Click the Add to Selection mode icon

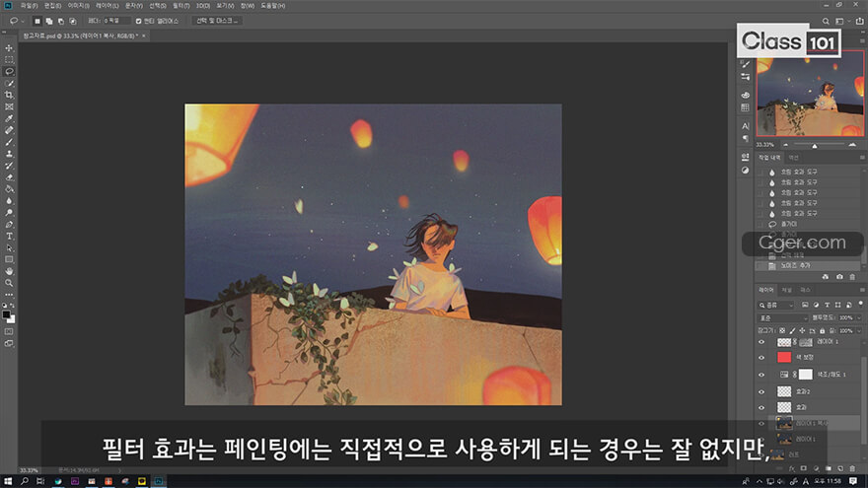pyautogui.click(x=48, y=21)
